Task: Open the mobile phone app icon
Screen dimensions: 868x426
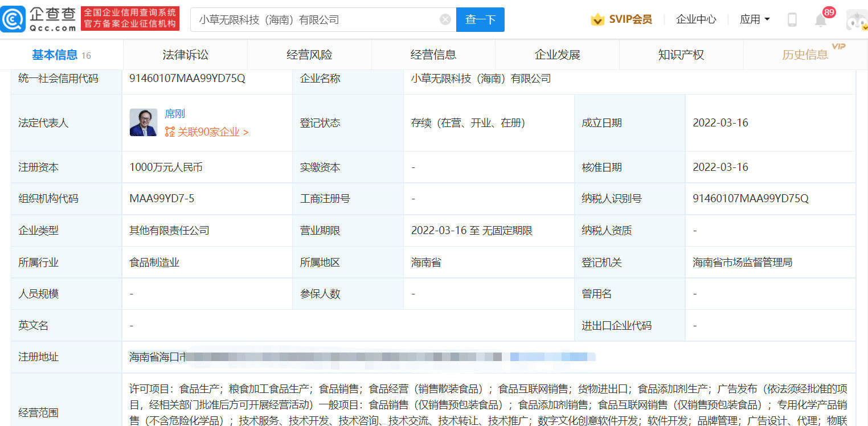Action: coord(792,20)
